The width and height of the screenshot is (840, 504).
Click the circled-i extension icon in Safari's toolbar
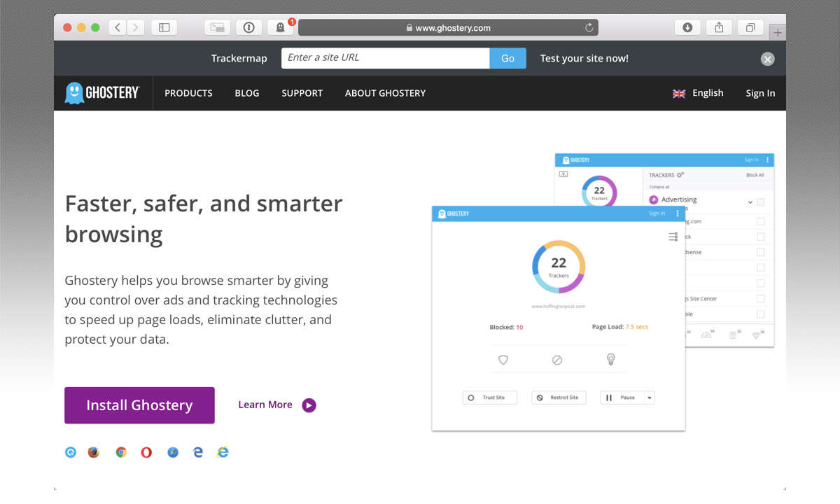pos(248,27)
